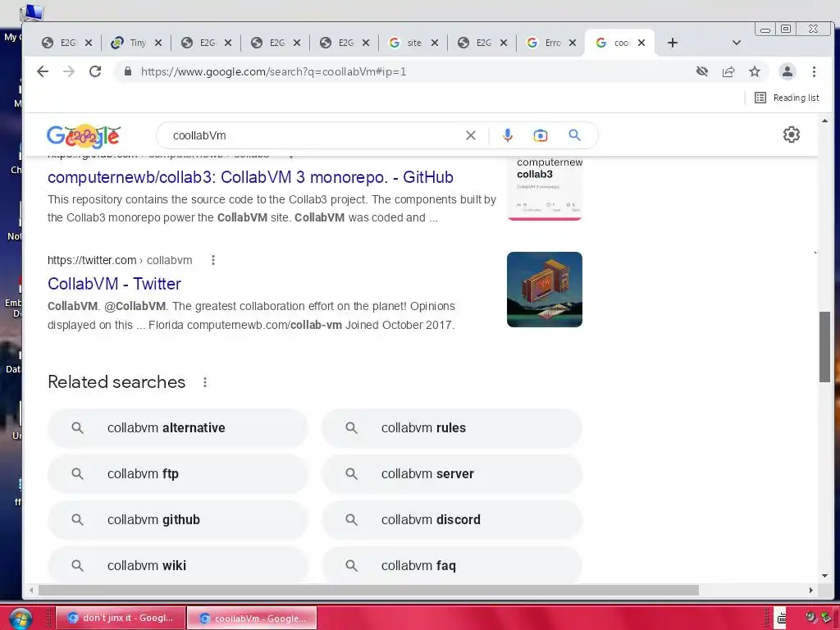
Task: Search collabvm rules
Action: 452,428
